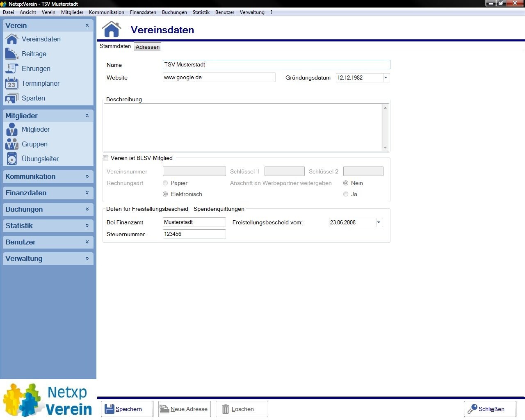Open the ? help menu
Viewport: 525px width, 420px height.
pyautogui.click(x=271, y=12)
